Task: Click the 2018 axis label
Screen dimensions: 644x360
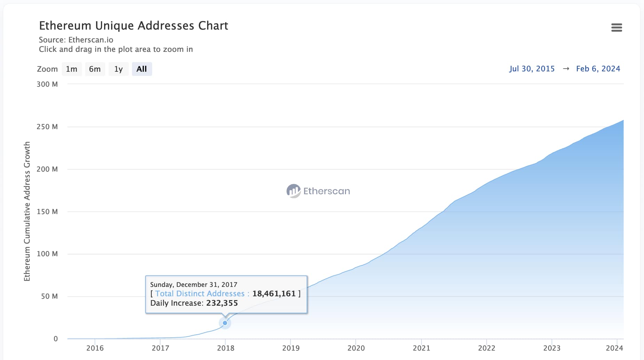Action: (226, 348)
